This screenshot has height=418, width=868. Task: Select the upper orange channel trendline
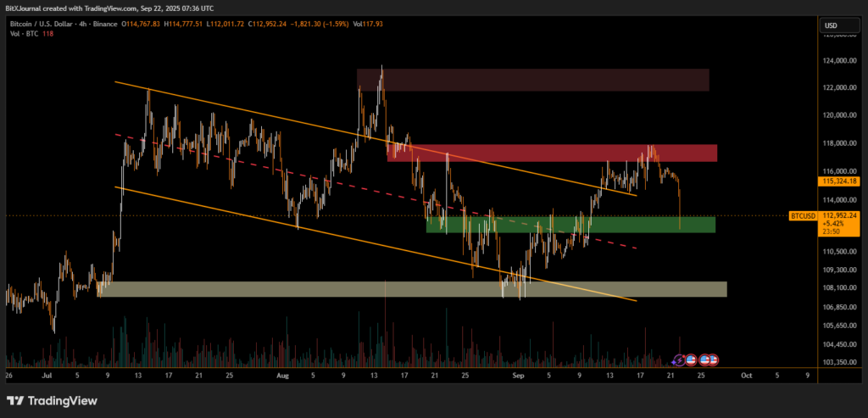(254, 110)
